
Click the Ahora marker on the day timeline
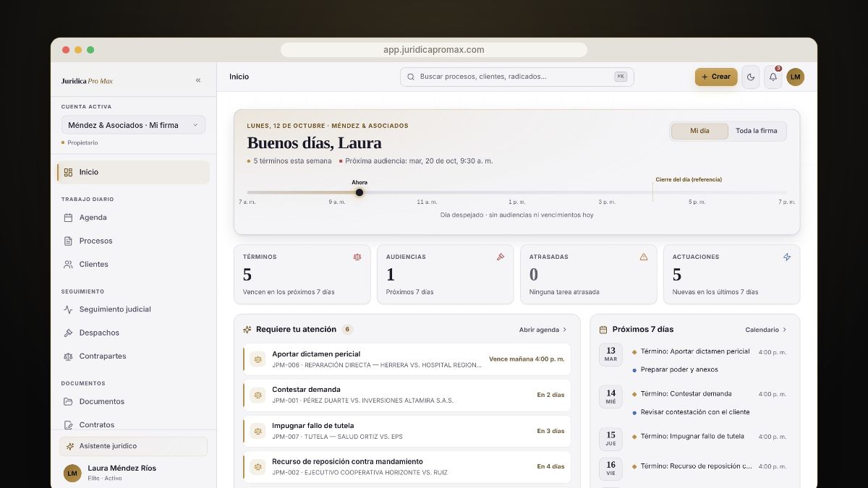[x=359, y=192]
